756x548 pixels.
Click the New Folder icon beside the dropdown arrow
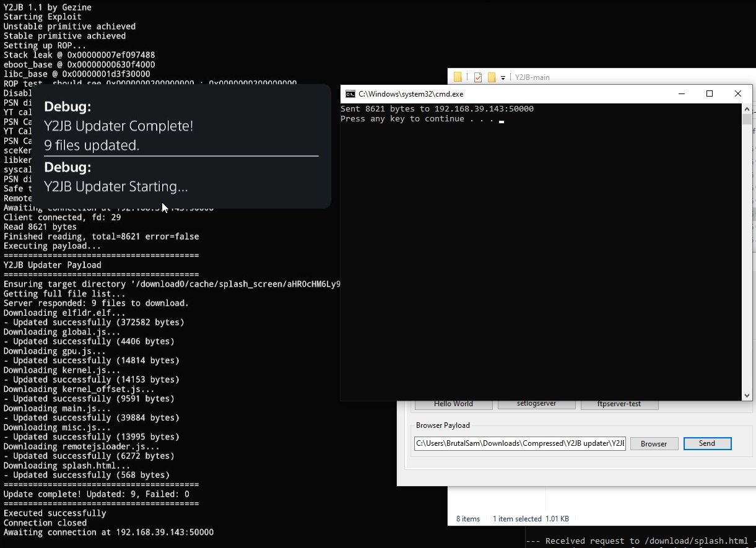click(x=492, y=77)
